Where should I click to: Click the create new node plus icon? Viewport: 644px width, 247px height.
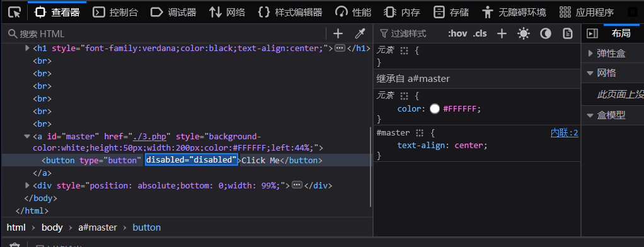(338, 33)
